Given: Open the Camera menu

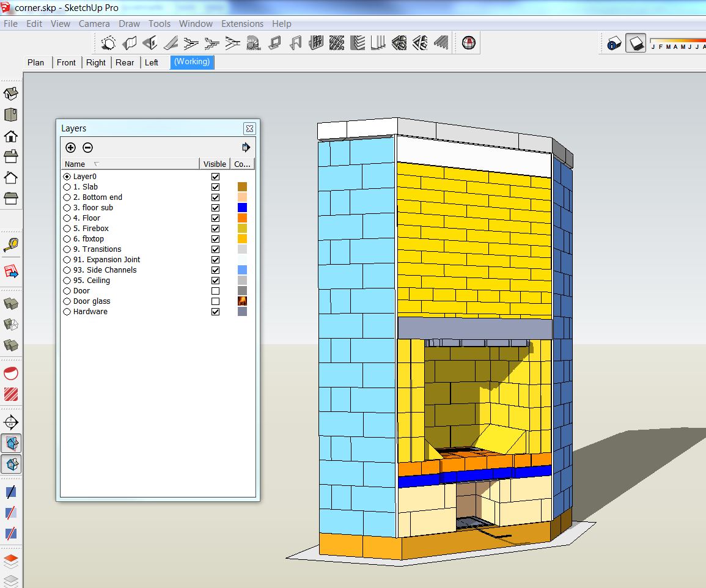Looking at the screenshot, I should [94, 24].
